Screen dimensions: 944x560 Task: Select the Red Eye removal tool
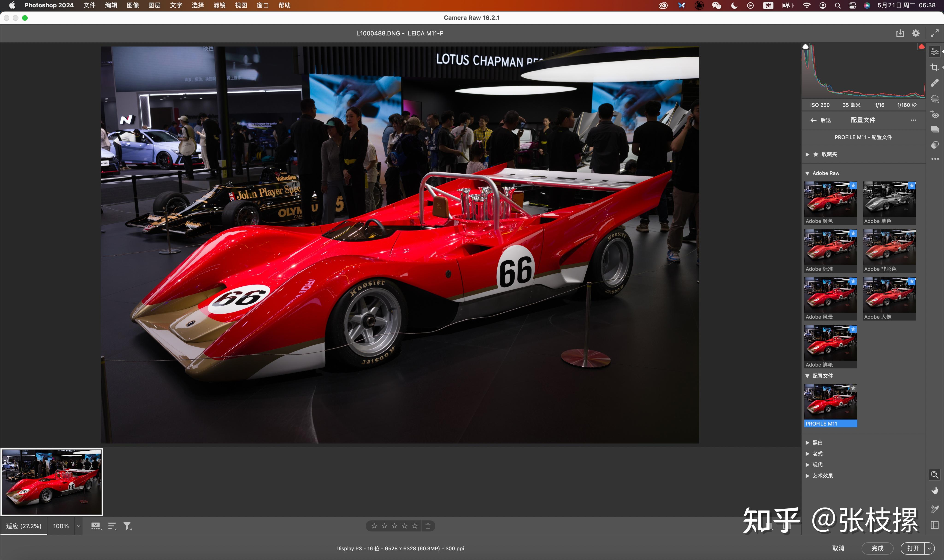pyautogui.click(x=935, y=114)
